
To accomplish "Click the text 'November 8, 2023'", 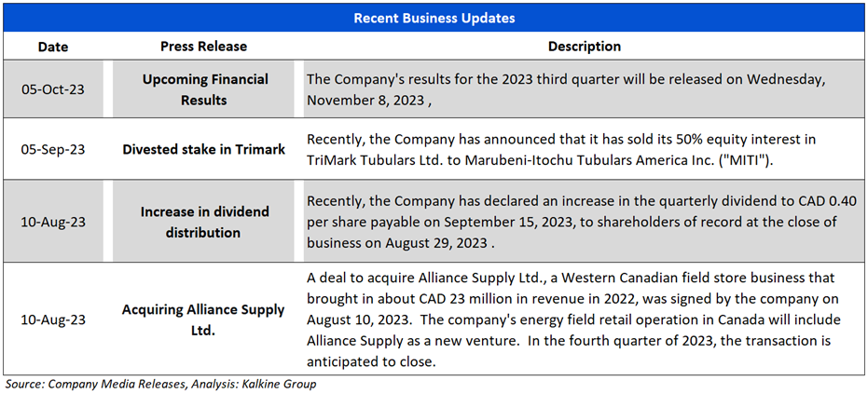I will pos(363,99).
